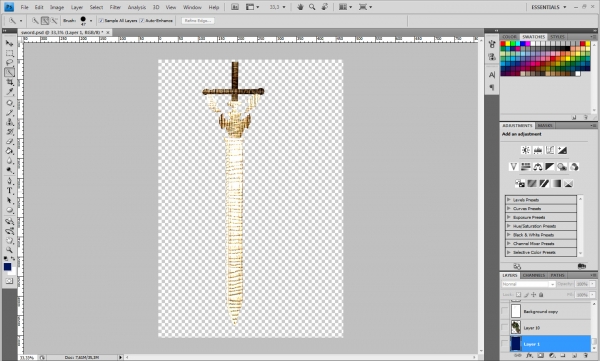This screenshot has height=361, width=600.
Task: Add a Black & White adjustment
Action: pyautogui.click(x=550, y=167)
